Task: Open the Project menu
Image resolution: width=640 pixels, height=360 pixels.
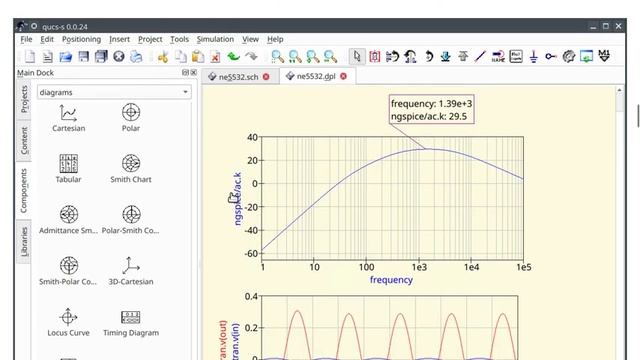Action: click(x=150, y=39)
